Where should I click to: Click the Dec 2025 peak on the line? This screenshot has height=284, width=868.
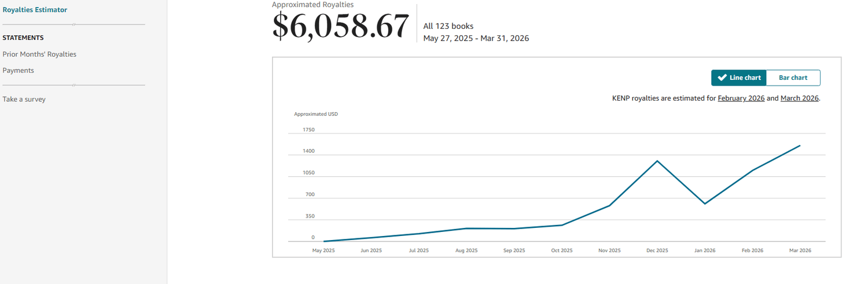point(657,161)
